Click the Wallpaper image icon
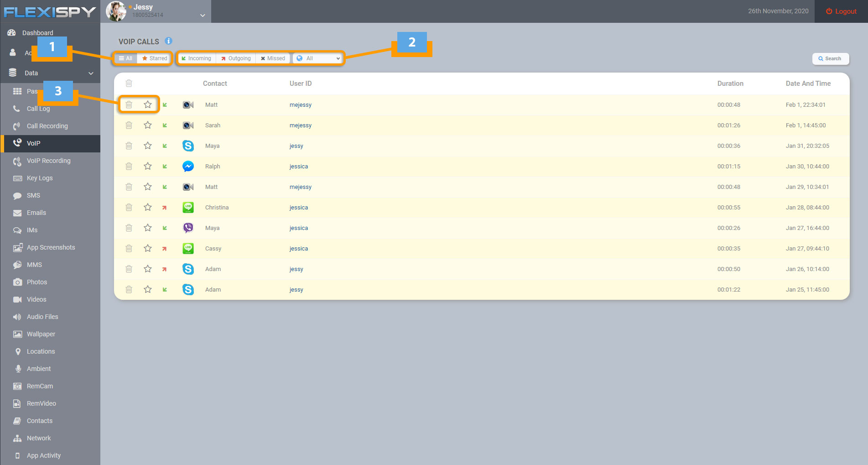The image size is (868, 465). 17,334
